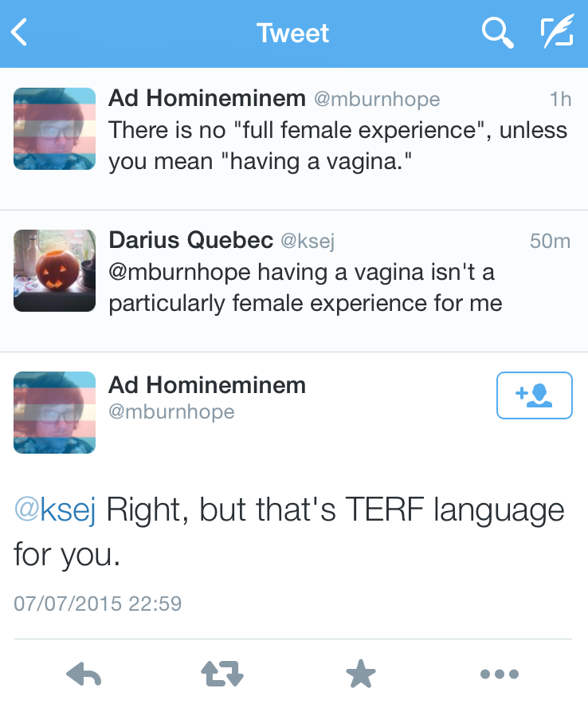The image size is (588, 704).
Task: Open first tweet about "full female experience"
Action: [x=338, y=145]
